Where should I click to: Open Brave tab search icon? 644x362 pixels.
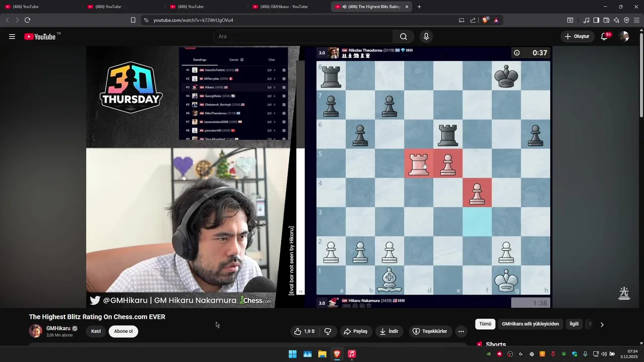570,20
